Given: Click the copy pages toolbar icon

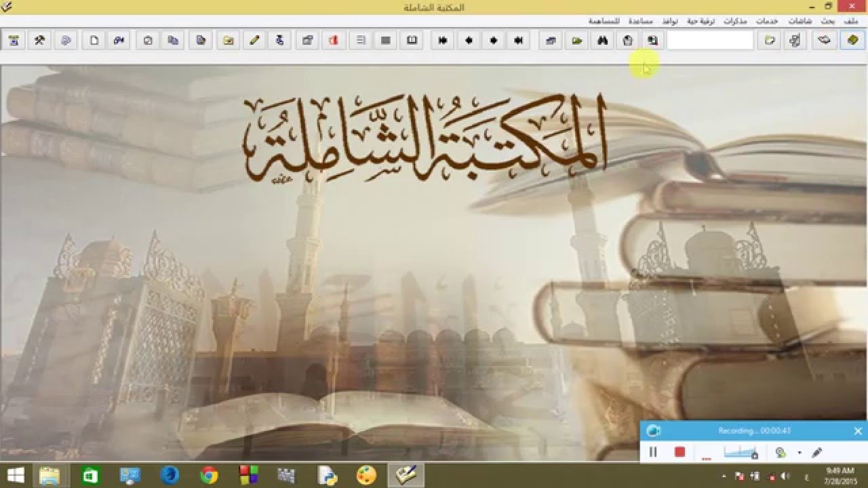Looking at the screenshot, I should coord(173,41).
